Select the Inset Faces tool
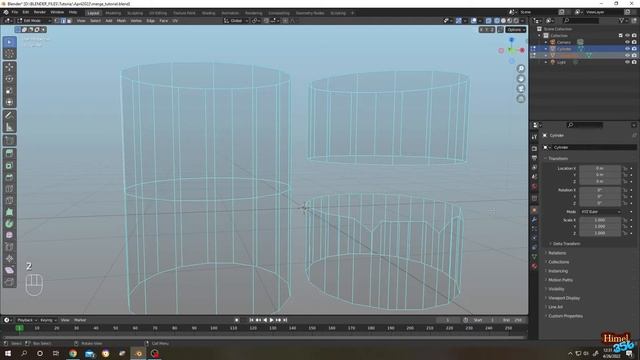The width and height of the screenshot is (640, 360). (9, 166)
